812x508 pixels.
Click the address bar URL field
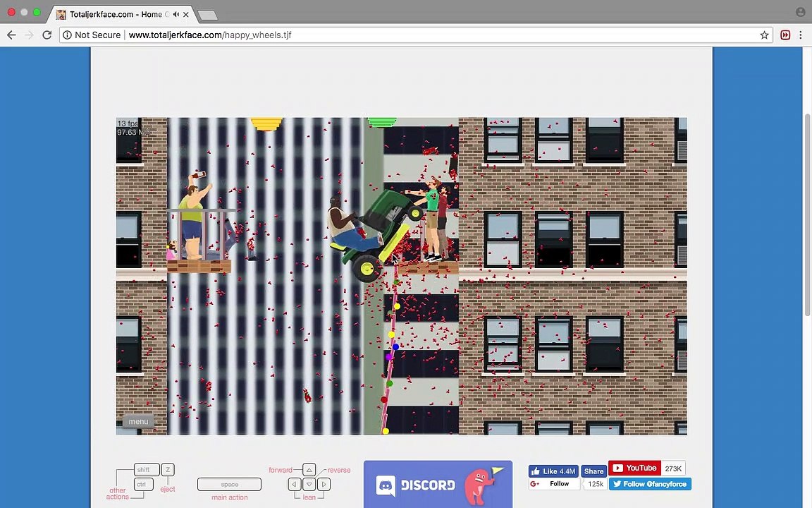(x=416, y=35)
